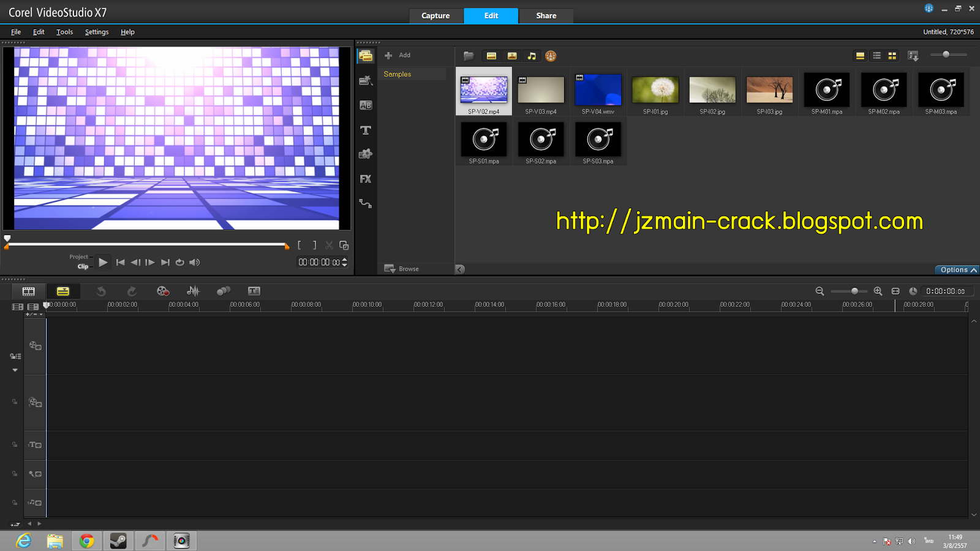This screenshot has height=551, width=980.
Task: Jump to the clip's Home start
Action: tap(121, 262)
